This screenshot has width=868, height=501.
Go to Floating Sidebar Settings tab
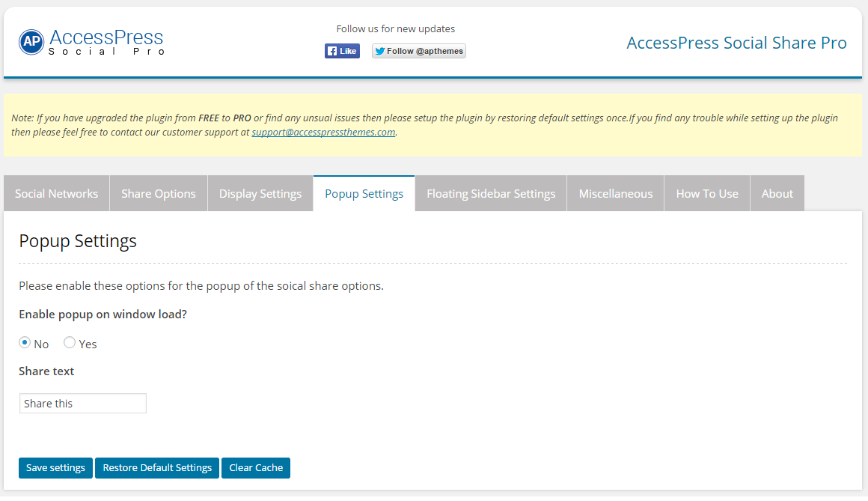pyautogui.click(x=491, y=193)
